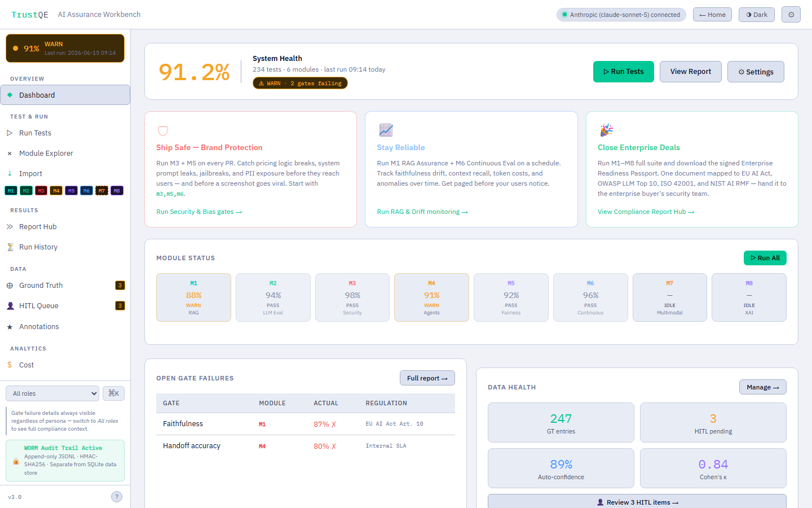Select the M2 module chip in sidebar

coord(26,191)
